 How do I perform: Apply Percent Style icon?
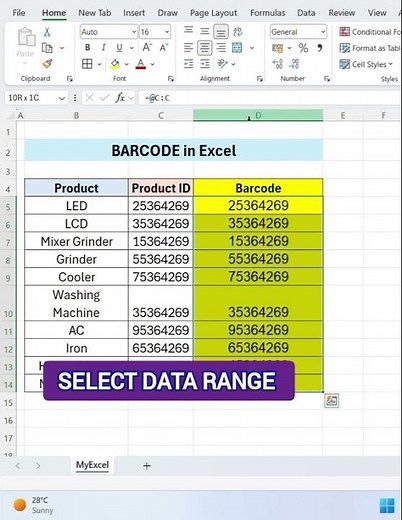303,48
